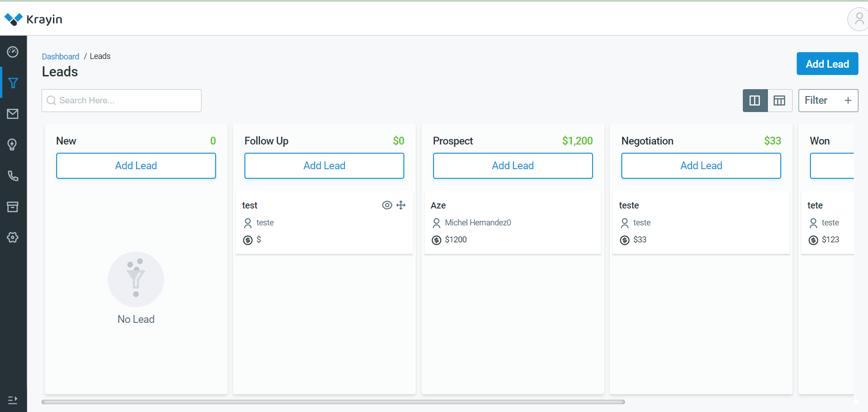The height and width of the screenshot is (412, 868).
Task: Open the Aze lead card
Action: [x=513, y=222]
